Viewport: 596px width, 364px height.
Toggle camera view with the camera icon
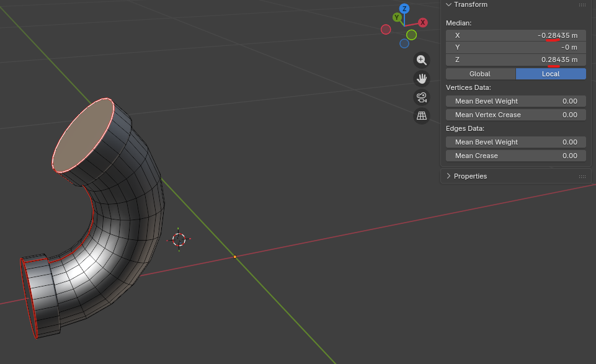[x=422, y=97]
